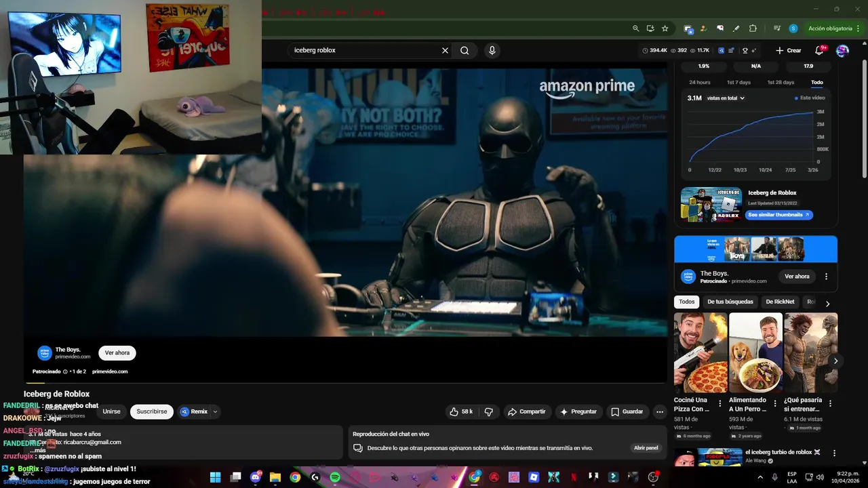Open options for The Boys sidebar ad
The height and width of the screenshot is (488, 868).
(826, 277)
